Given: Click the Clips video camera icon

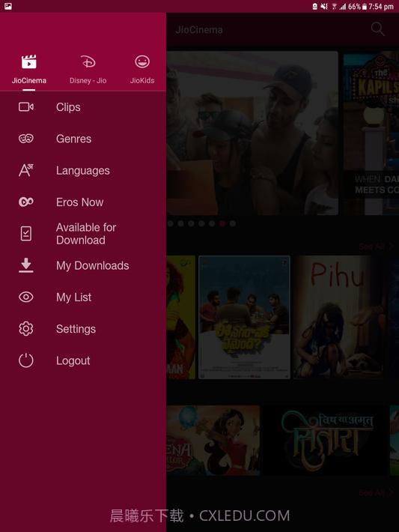Looking at the screenshot, I should click(x=26, y=107).
